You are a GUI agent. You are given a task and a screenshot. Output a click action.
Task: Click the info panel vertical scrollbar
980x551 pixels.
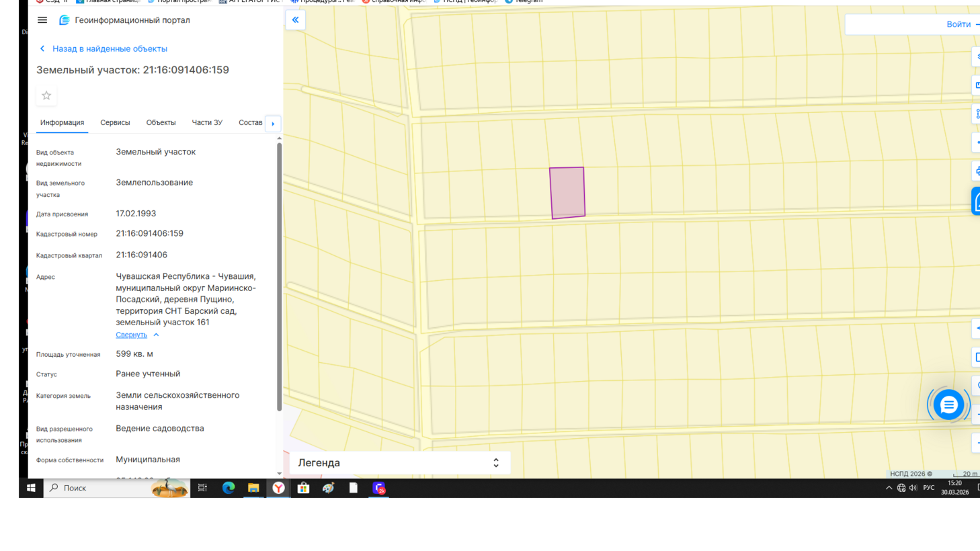coord(279,275)
